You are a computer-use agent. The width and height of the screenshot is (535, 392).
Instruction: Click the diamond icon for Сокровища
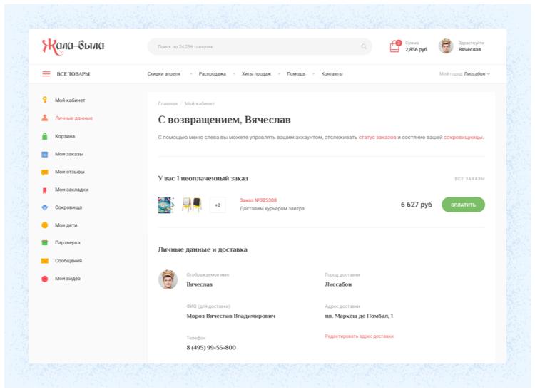(x=44, y=207)
